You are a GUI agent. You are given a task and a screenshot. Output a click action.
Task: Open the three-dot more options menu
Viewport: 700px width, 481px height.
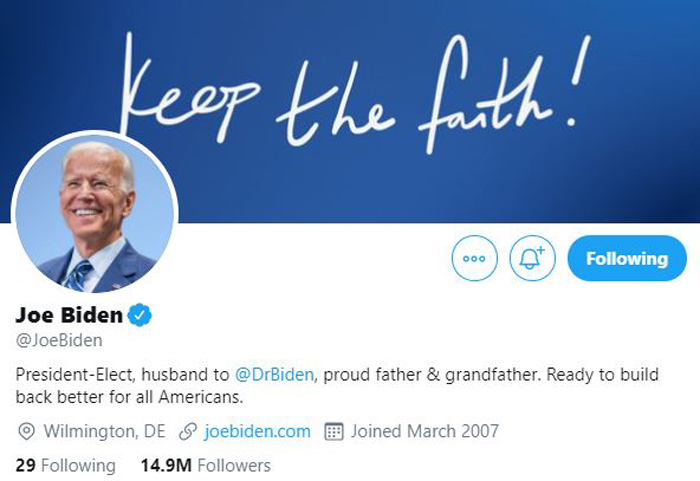click(474, 259)
